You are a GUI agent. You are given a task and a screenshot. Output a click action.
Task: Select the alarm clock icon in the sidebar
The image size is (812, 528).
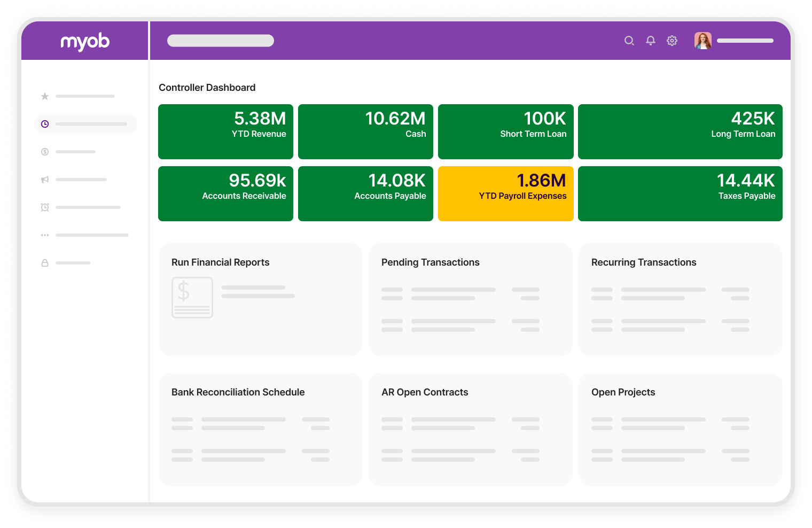click(45, 207)
